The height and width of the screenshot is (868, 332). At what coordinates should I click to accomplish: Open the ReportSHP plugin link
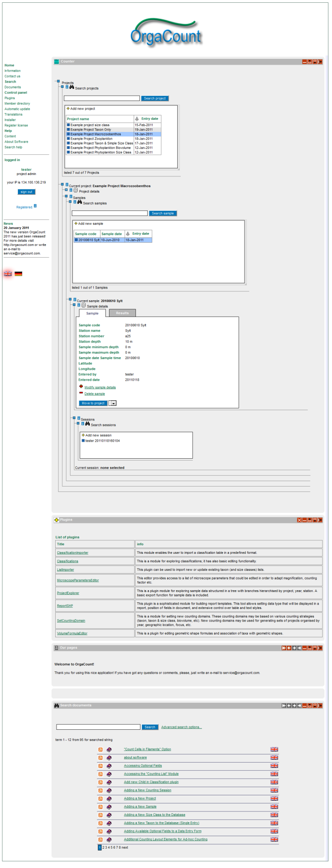click(x=65, y=605)
